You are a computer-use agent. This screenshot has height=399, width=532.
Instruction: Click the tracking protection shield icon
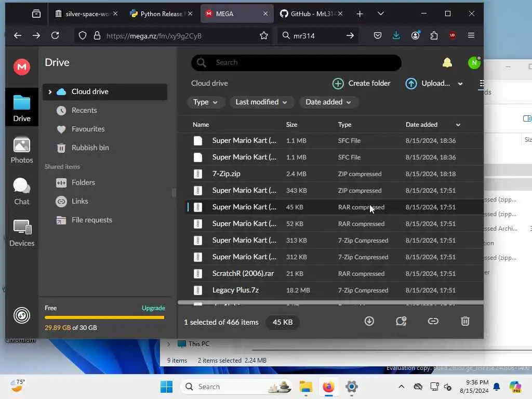pyautogui.click(x=83, y=36)
